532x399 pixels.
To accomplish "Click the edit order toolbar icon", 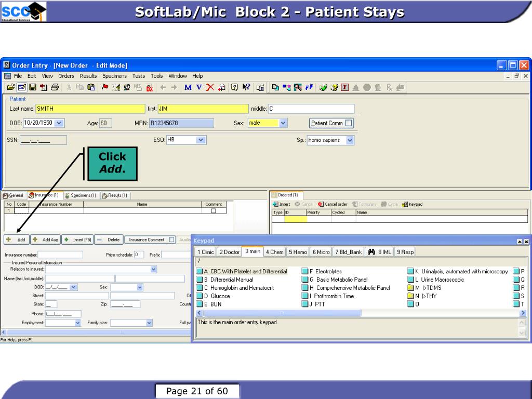I will tap(22, 87).
